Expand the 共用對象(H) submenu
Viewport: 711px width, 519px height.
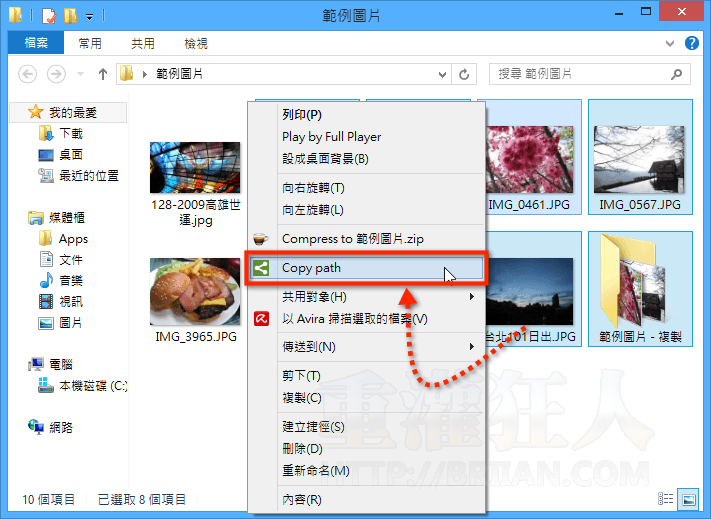click(x=472, y=297)
